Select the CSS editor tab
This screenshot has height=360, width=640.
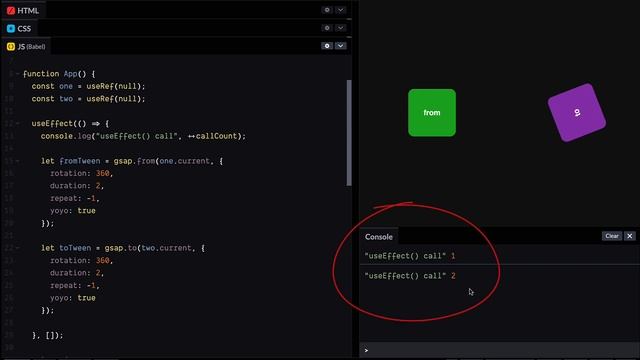19,29
